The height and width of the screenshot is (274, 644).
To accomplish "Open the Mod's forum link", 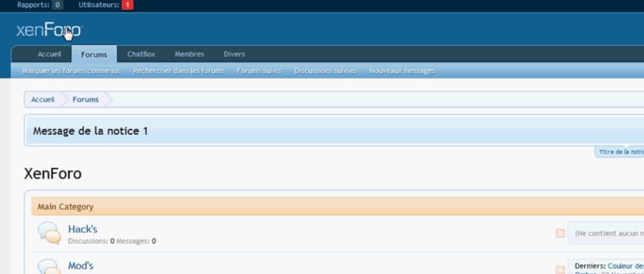I will pyautogui.click(x=81, y=266).
